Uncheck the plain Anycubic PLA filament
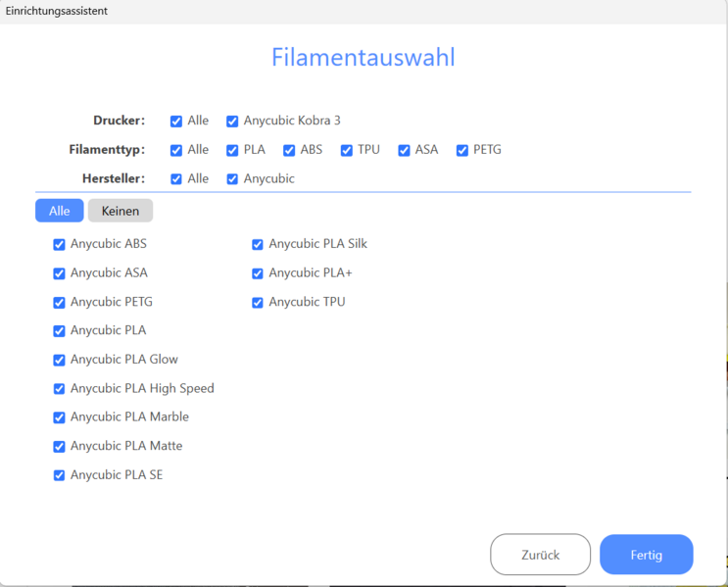The image size is (728, 587). click(59, 331)
